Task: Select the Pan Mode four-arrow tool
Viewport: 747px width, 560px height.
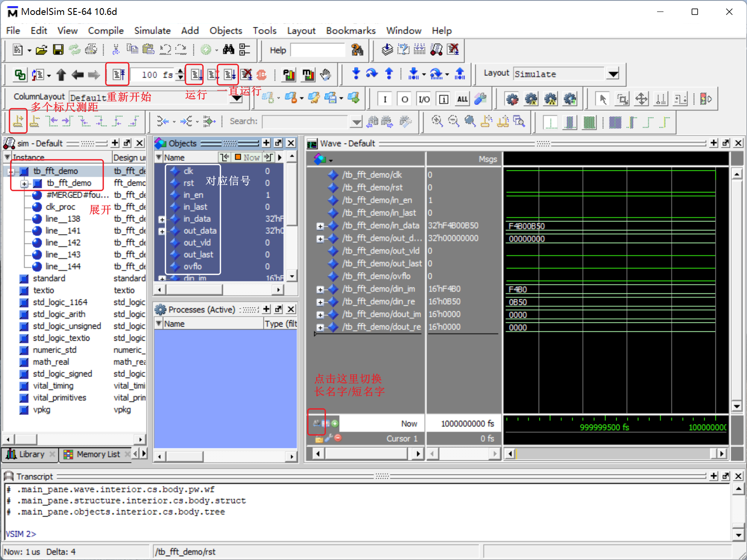Action: tap(641, 99)
